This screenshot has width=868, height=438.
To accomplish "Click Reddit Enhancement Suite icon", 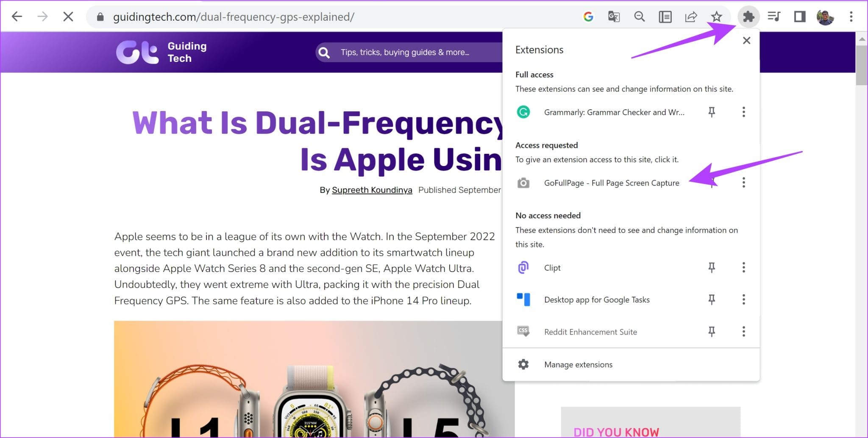I will tap(523, 331).
